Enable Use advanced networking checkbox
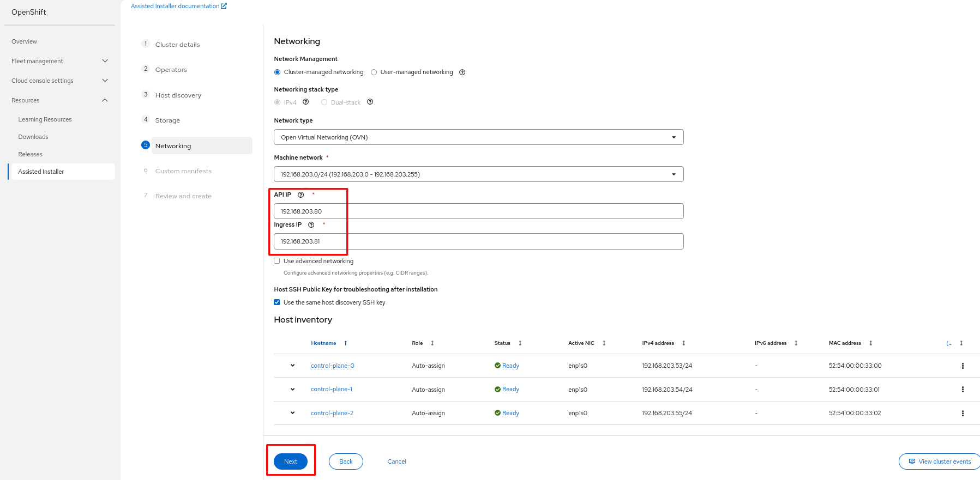 click(277, 261)
